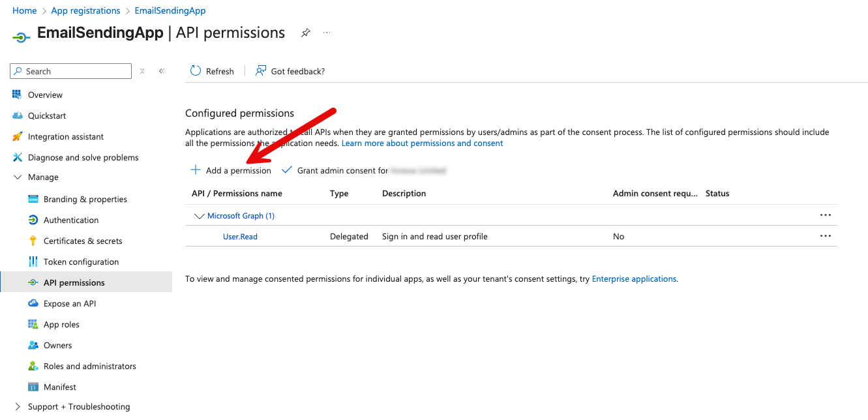Refresh the configured permissions list
This screenshot has width=868, height=420.
(x=212, y=71)
